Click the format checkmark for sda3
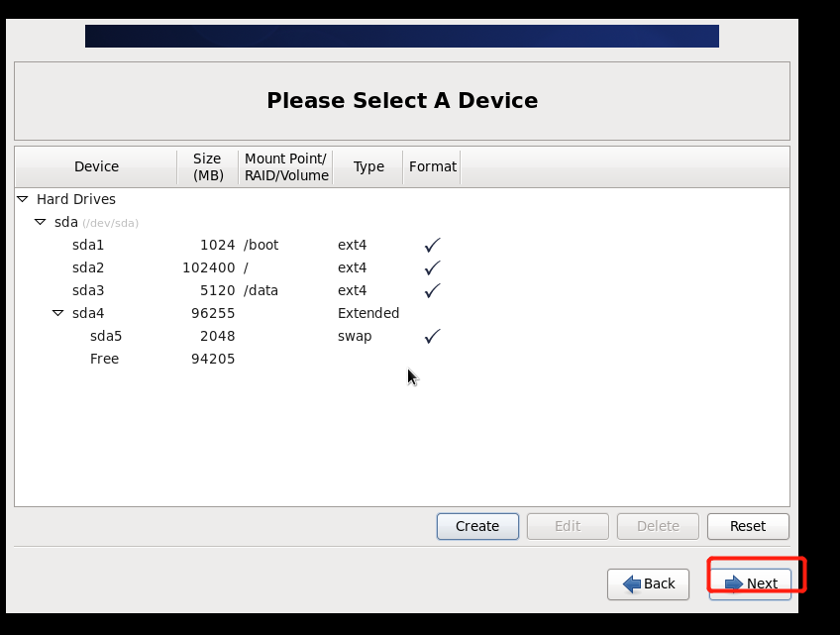Viewport: 840px width, 635px height. pyautogui.click(x=432, y=290)
